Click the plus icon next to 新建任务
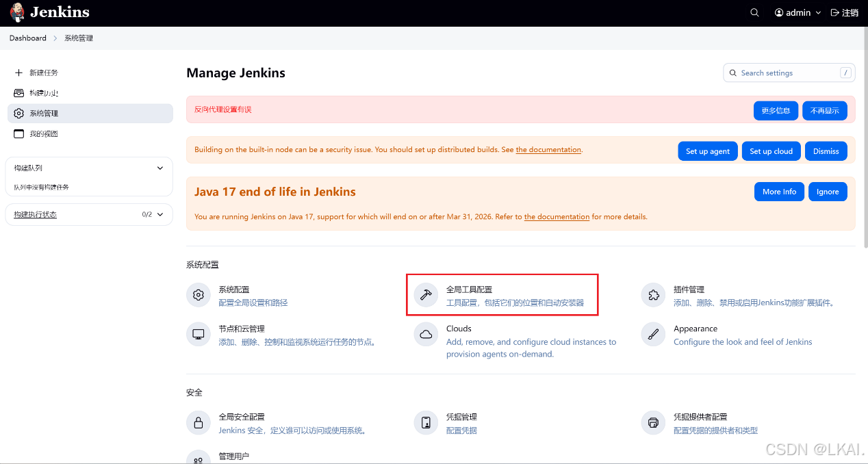 18,73
